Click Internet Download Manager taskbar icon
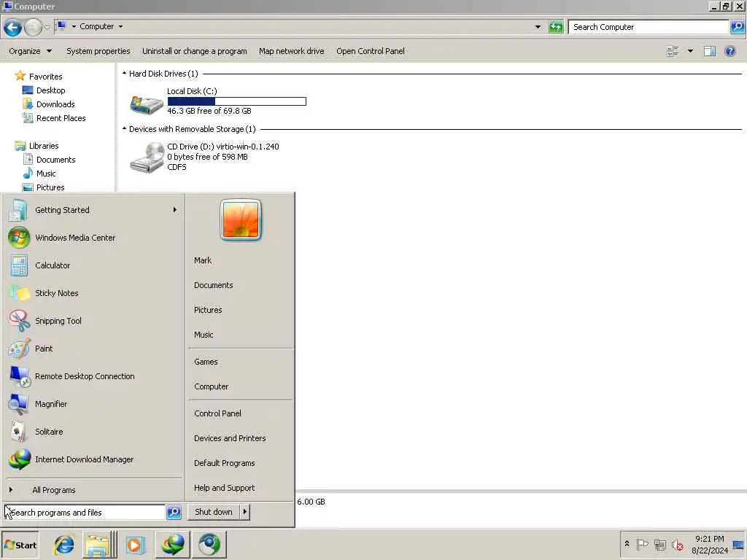The width and height of the screenshot is (747, 560). click(172, 544)
